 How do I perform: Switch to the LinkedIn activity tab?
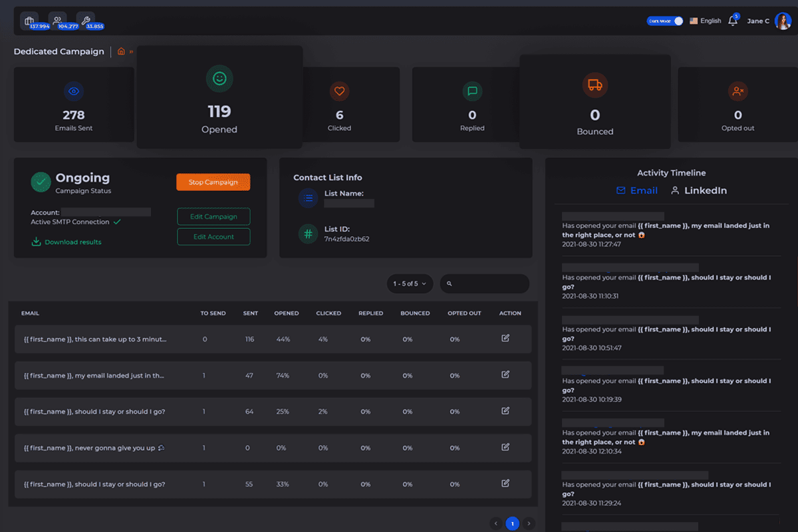pos(698,191)
